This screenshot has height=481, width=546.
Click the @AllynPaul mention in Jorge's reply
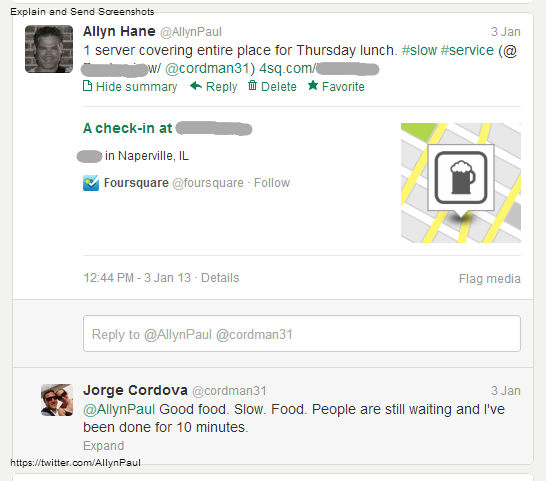[x=119, y=410]
